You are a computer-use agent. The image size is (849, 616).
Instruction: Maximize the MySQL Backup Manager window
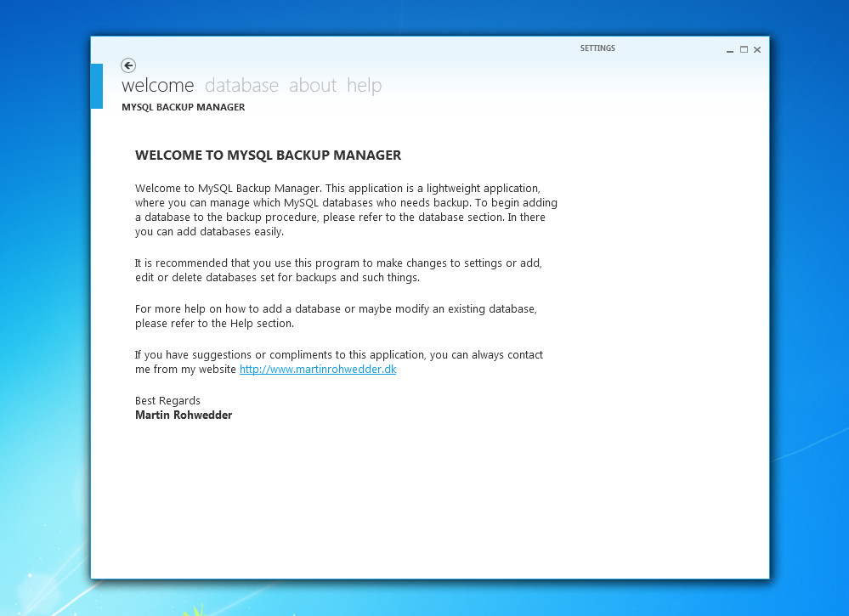744,49
